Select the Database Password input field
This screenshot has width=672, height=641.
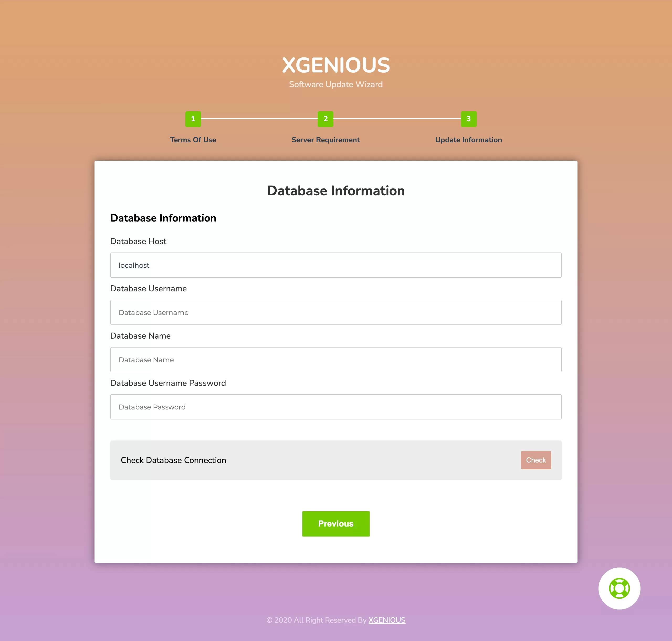(336, 406)
